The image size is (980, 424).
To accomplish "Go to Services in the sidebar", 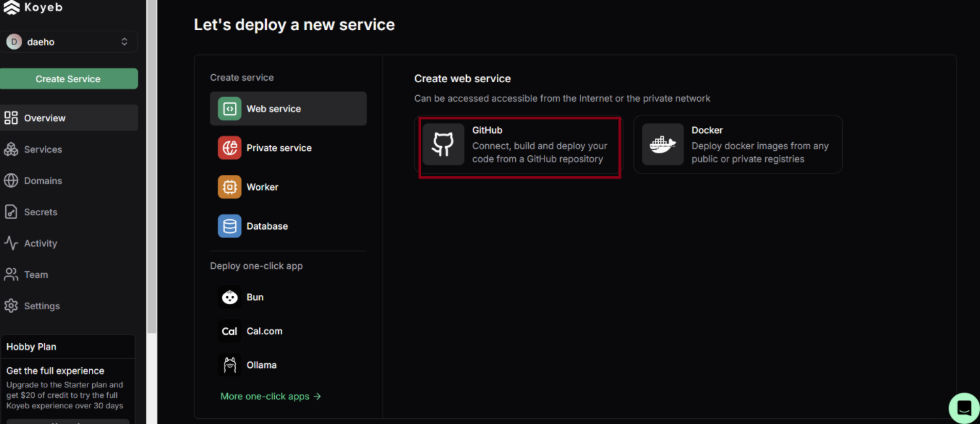I will 69,149.
